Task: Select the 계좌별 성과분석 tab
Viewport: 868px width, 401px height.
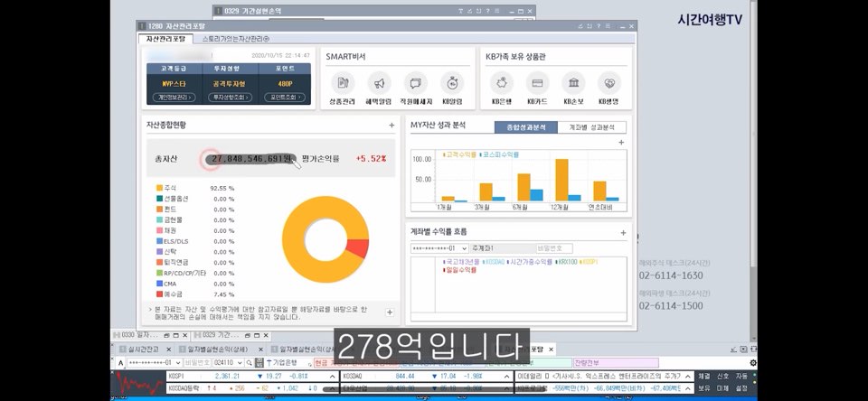Action: tap(591, 127)
